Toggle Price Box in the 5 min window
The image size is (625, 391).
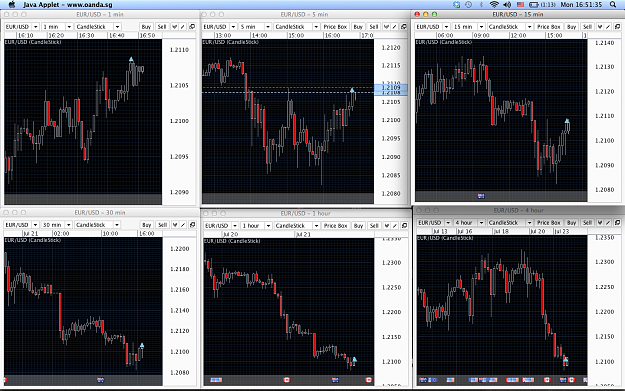pyautogui.click(x=335, y=27)
